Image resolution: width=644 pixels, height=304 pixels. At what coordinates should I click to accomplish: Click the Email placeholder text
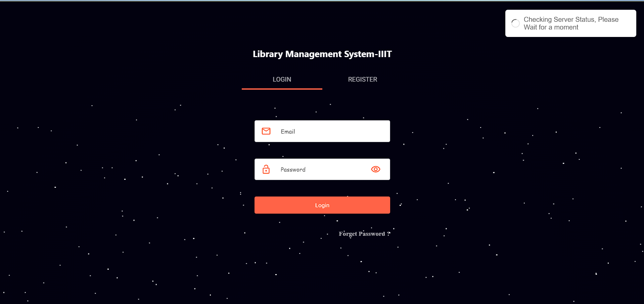tap(288, 132)
